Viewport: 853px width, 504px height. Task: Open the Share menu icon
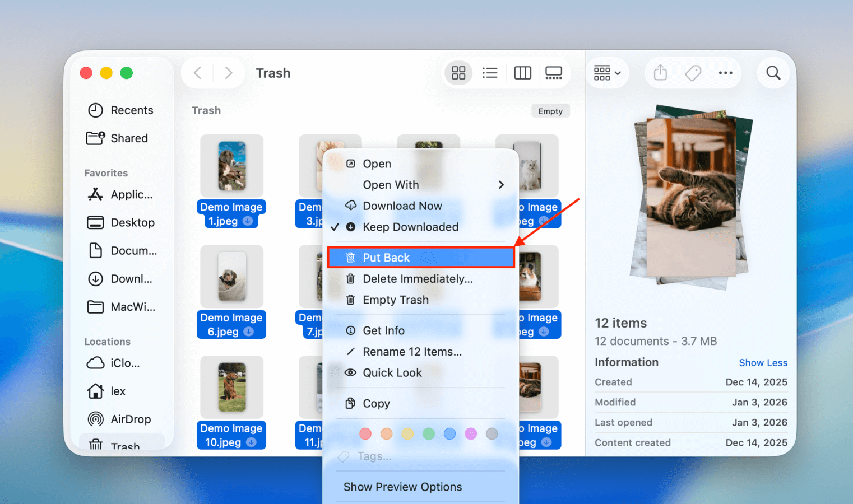(660, 73)
